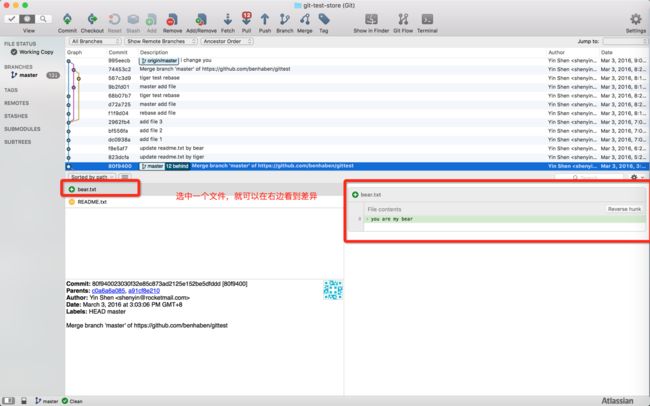650x406 pixels.
Task: Expand the REMOTES sidebar section
Action: (x=17, y=103)
